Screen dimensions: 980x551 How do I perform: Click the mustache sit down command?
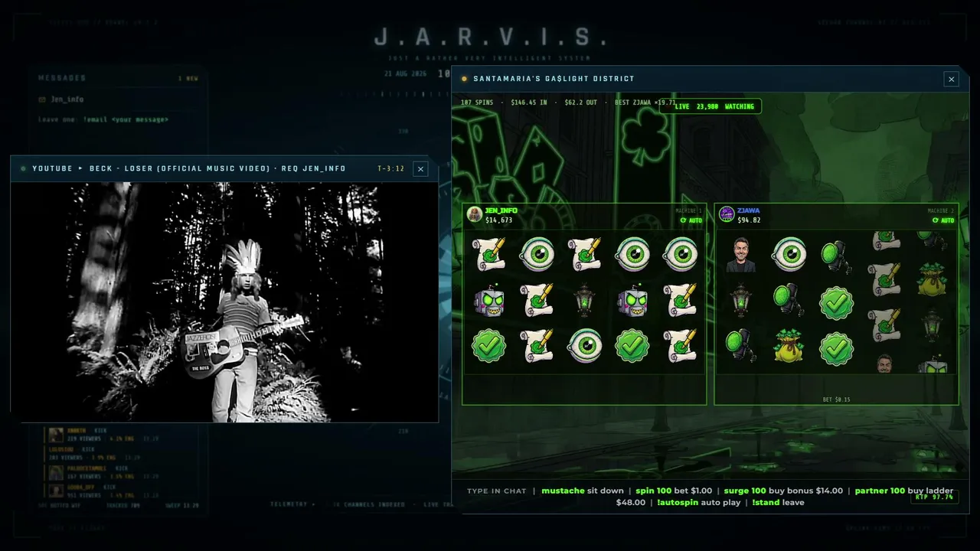click(x=582, y=491)
